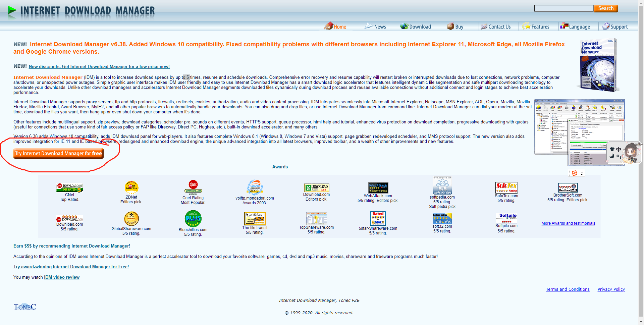644x325 pixels.
Task: Click the Download.com Editors pick badge
Action: coord(317,187)
